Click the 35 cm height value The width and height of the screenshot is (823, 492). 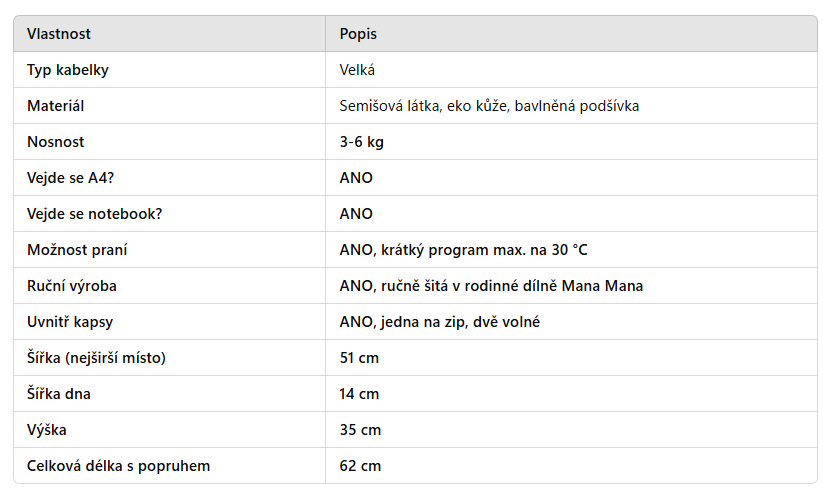[360, 430]
